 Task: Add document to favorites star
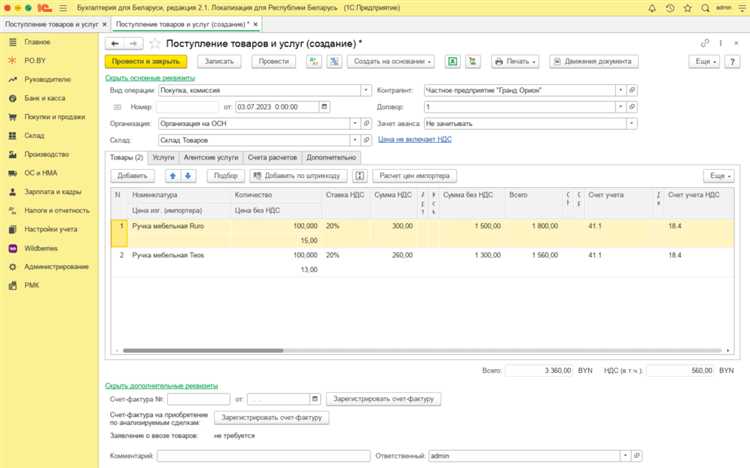[x=154, y=44]
